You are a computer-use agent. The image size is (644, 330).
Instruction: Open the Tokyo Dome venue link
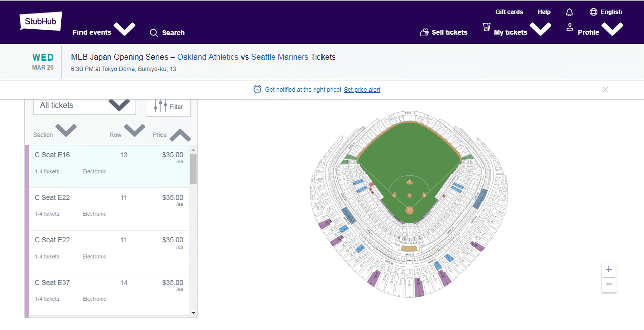click(x=118, y=69)
